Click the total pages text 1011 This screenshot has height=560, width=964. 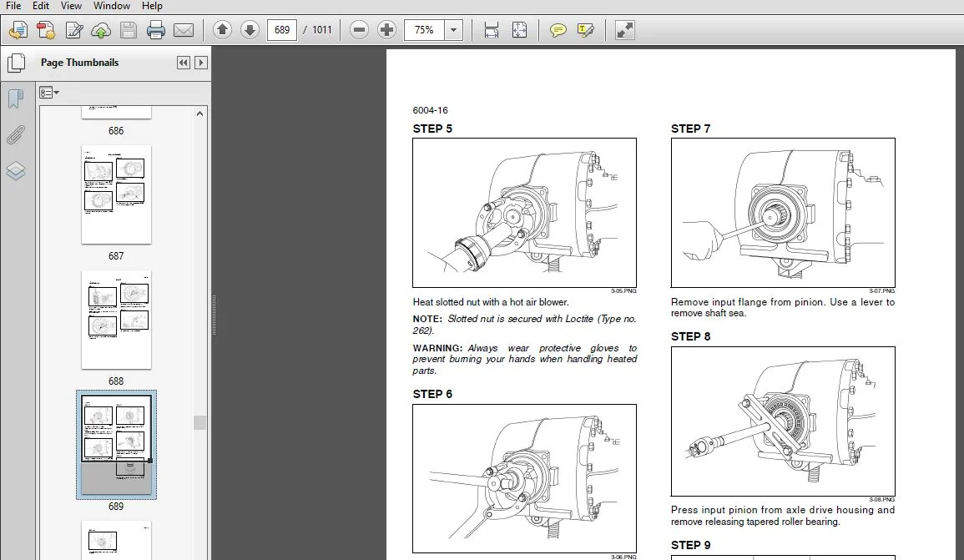[x=321, y=29]
